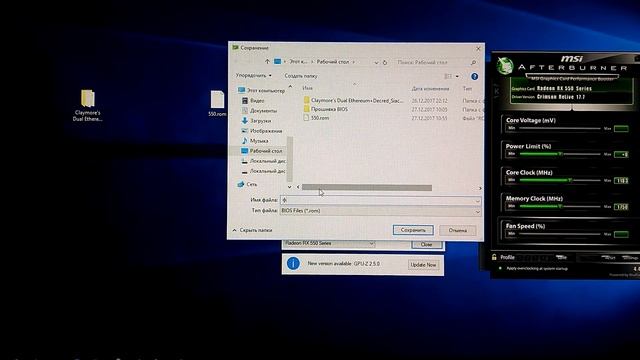Click the horizontal scrollbar in file list
640x360 pixels.
pos(367,188)
